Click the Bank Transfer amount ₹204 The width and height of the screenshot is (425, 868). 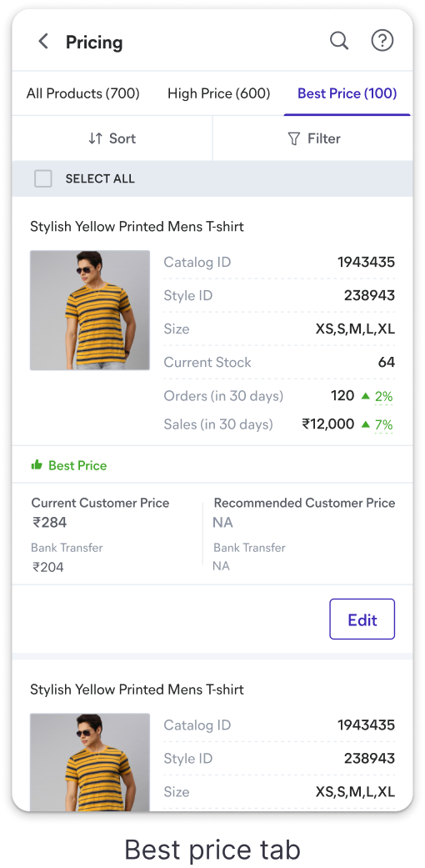47,567
